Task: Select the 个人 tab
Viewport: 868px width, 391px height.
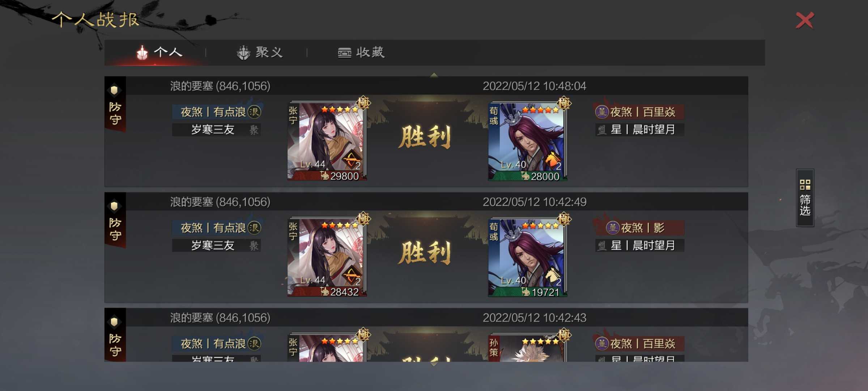Action: (x=159, y=52)
